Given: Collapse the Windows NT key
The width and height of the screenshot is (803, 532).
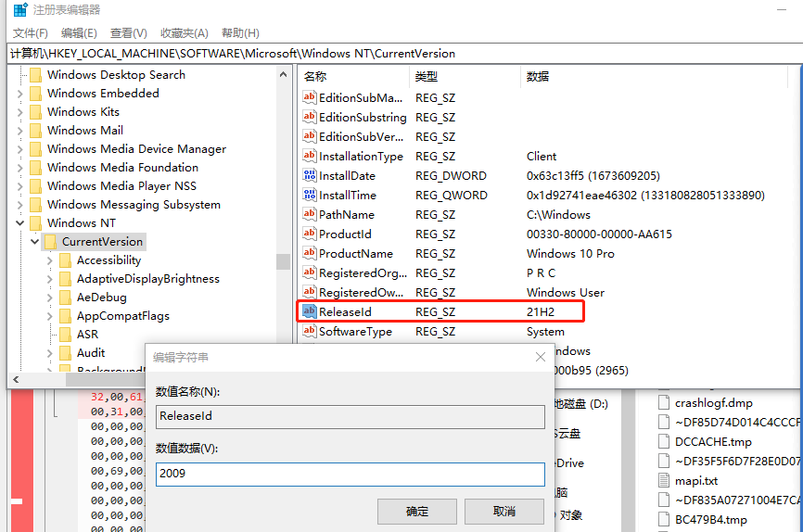Looking at the screenshot, I should click(20, 223).
